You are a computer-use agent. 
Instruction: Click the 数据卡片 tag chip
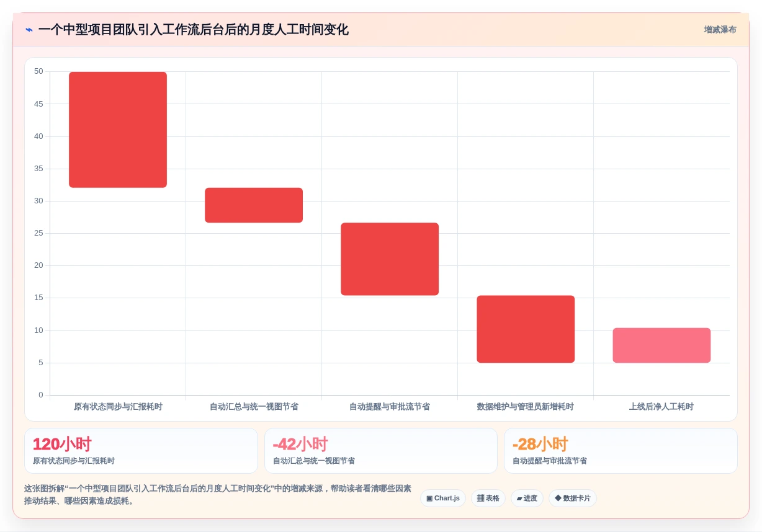573,499
